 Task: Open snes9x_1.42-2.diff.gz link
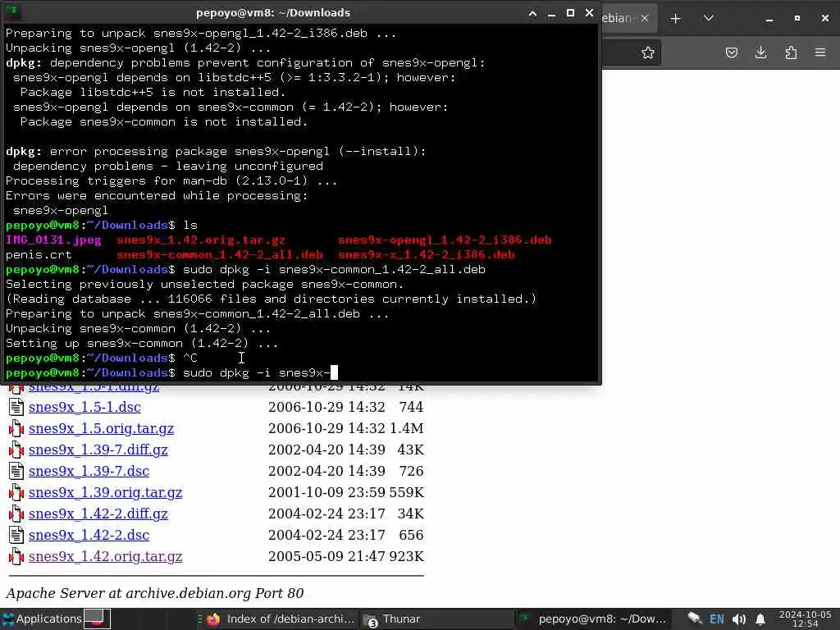tap(98, 514)
